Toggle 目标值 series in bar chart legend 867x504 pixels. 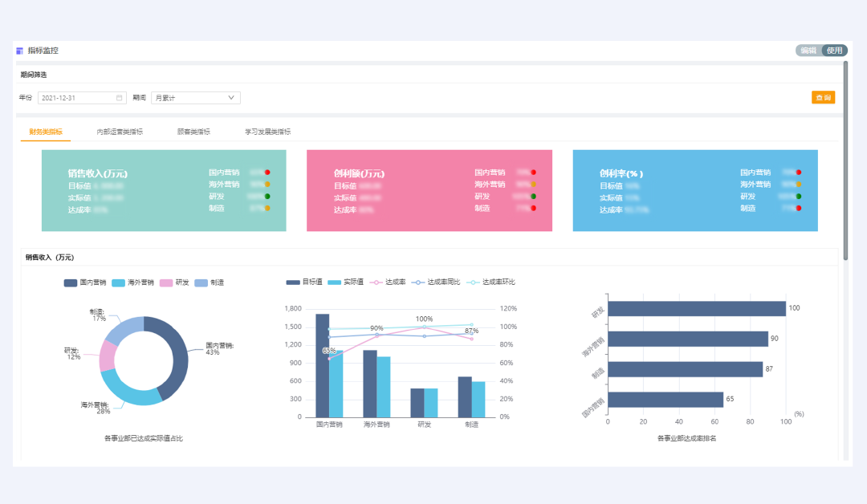click(x=293, y=282)
